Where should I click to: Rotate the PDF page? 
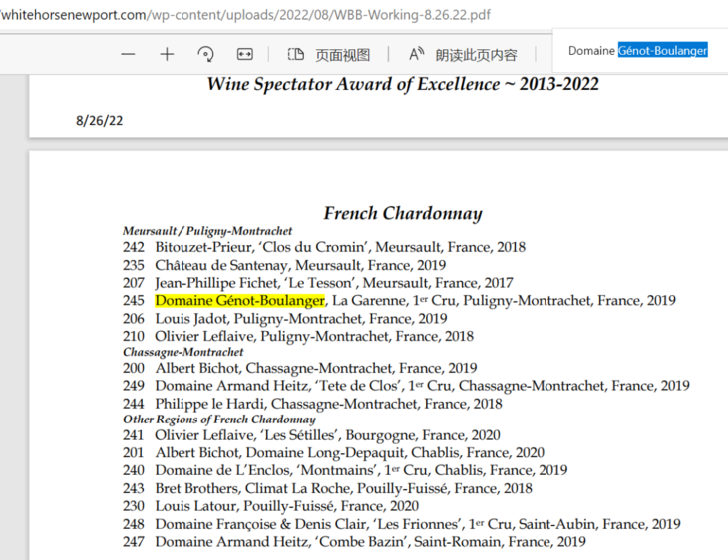(205, 54)
